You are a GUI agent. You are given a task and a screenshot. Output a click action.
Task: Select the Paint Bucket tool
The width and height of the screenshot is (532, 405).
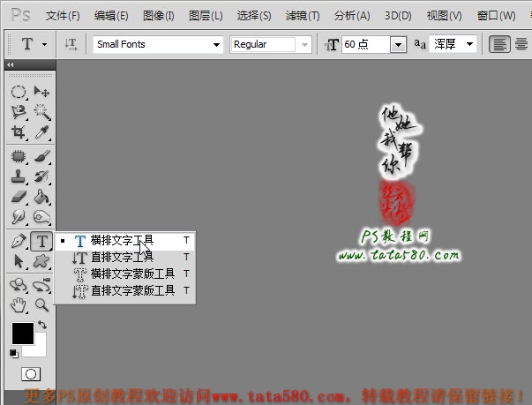pyautogui.click(x=41, y=197)
